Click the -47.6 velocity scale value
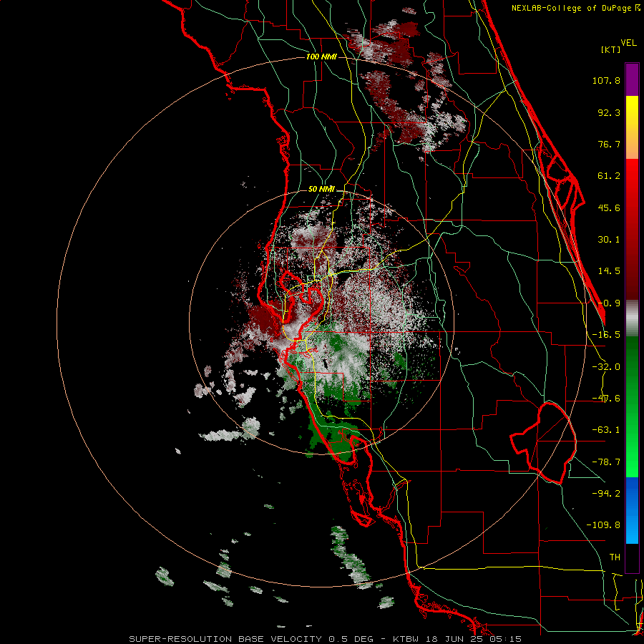The width and height of the screenshot is (644, 644). pyautogui.click(x=606, y=399)
